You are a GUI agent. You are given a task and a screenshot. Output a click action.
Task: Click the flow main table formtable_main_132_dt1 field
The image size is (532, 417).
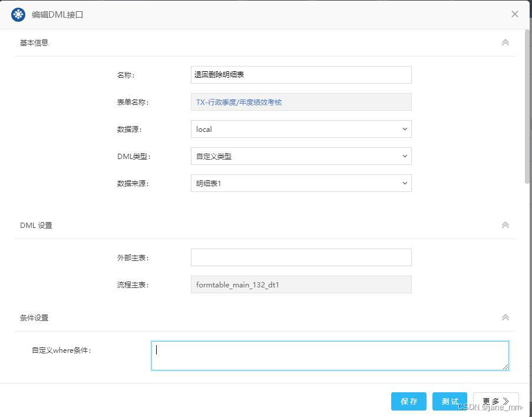pyautogui.click(x=300, y=284)
